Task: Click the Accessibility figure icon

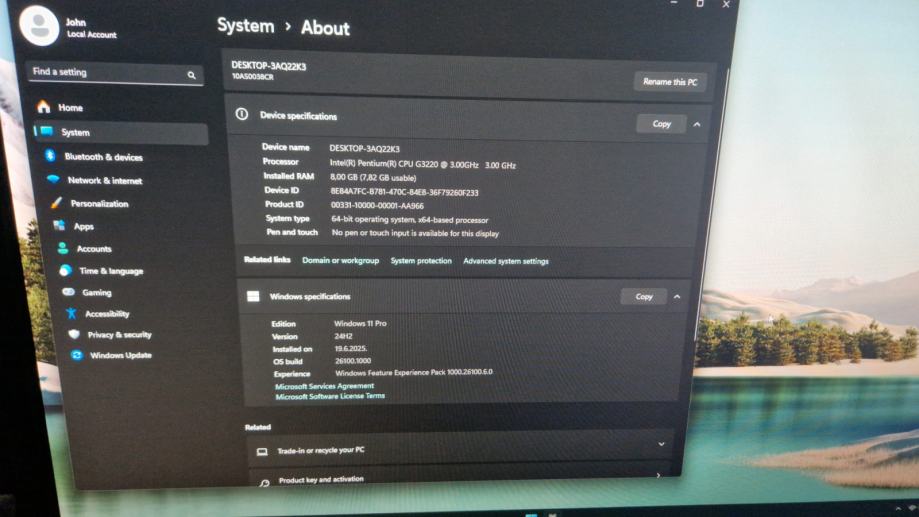Action: tap(72, 313)
